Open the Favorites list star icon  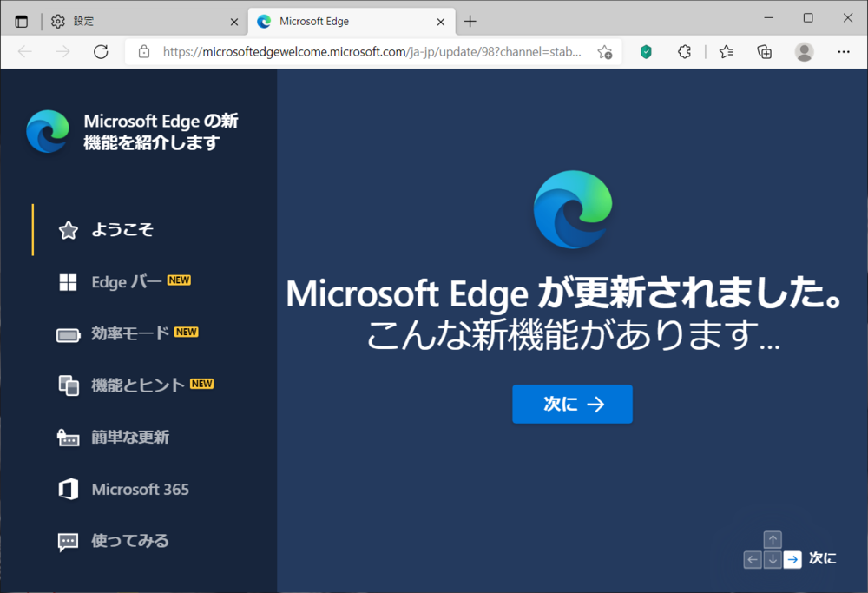tap(727, 51)
